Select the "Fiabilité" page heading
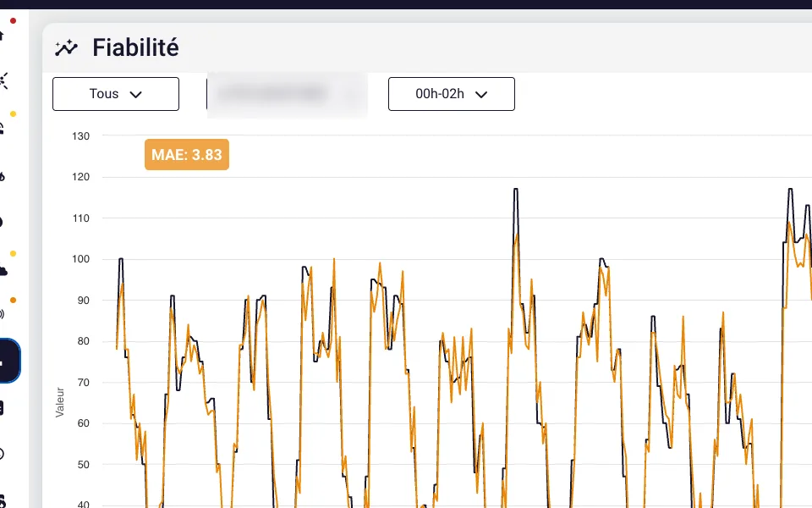This screenshot has width=812, height=508. pyautogui.click(x=135, y=47)
